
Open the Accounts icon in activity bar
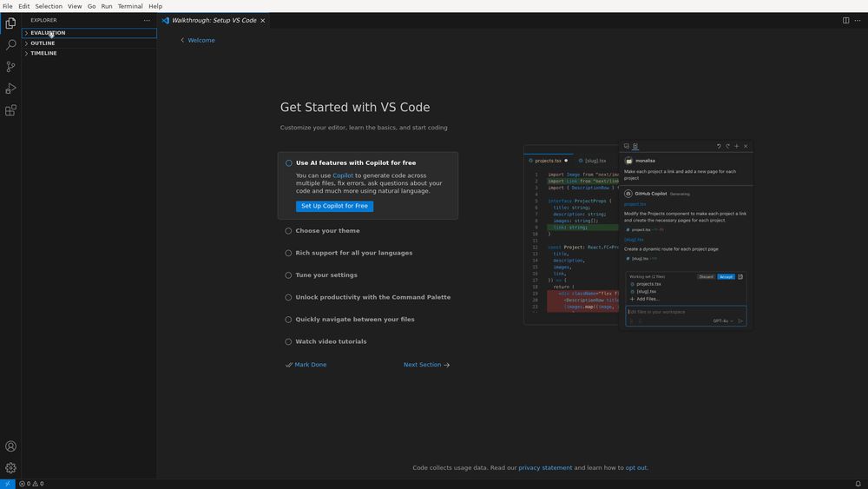coord(10,446)
